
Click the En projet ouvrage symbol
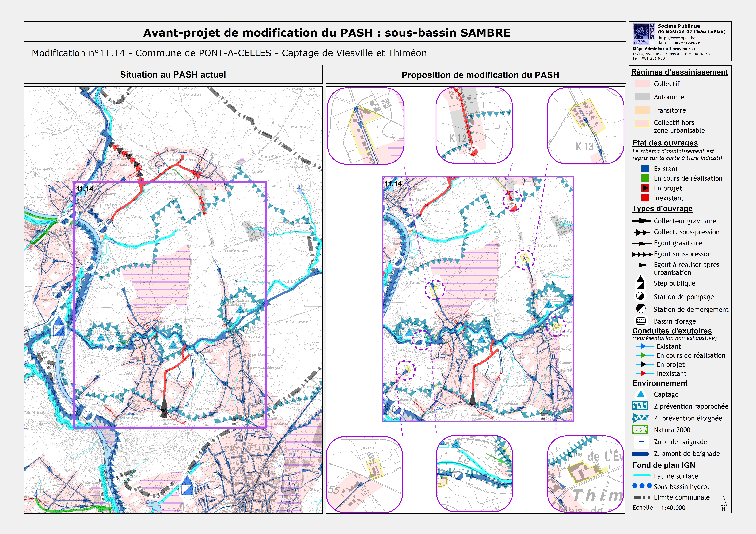click(645, 188)
